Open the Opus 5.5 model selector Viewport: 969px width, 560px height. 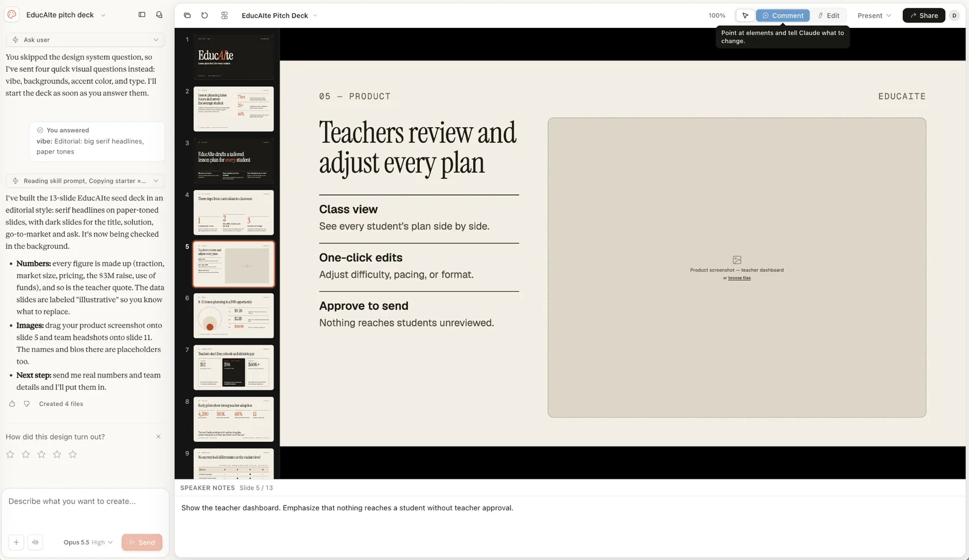coord(88,542)
